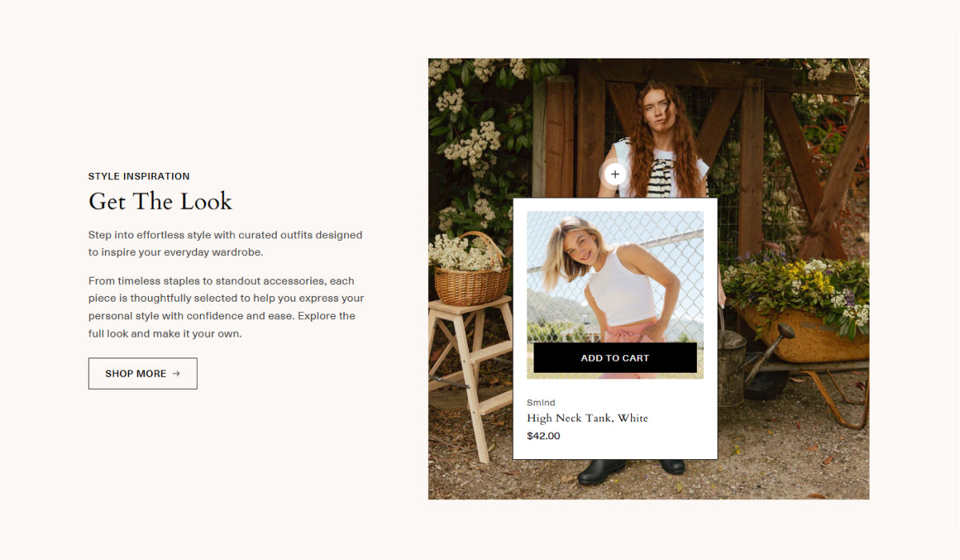The width and height of the screenshot is (960, 560).
Task: Select the $42.00 price text
Action: click(543, 436)
